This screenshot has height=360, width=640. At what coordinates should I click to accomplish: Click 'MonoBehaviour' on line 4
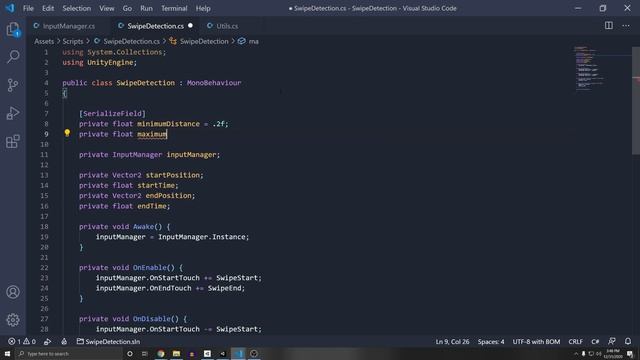click(x=214, y=82)
